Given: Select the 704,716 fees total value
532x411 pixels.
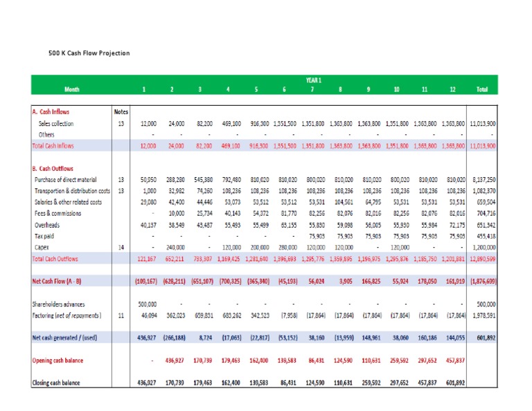Looking at the screenshot, I should (486, 214).
